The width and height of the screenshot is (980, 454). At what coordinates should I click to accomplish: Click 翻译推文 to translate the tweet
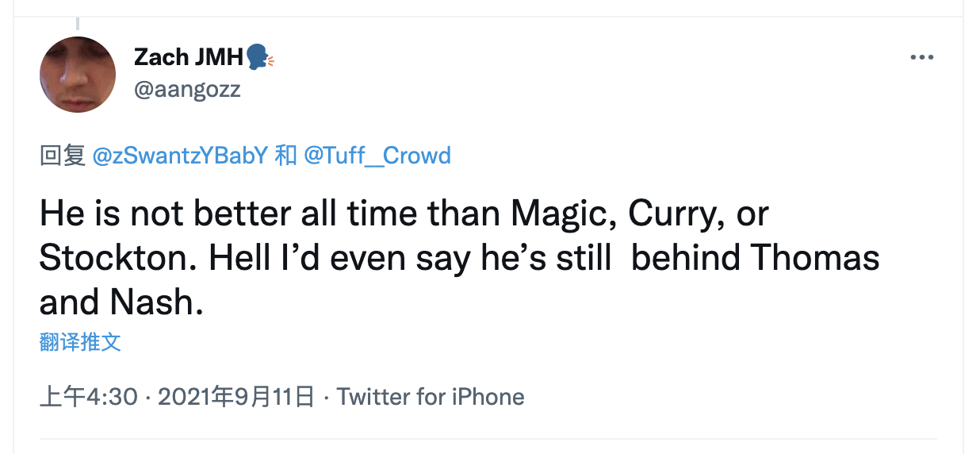click(80, 342)
